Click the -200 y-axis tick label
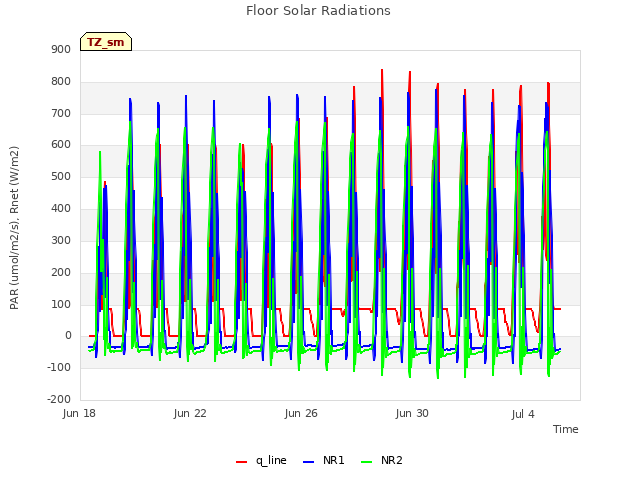Viewport: 640px width, 480px height. coord(59,399)
